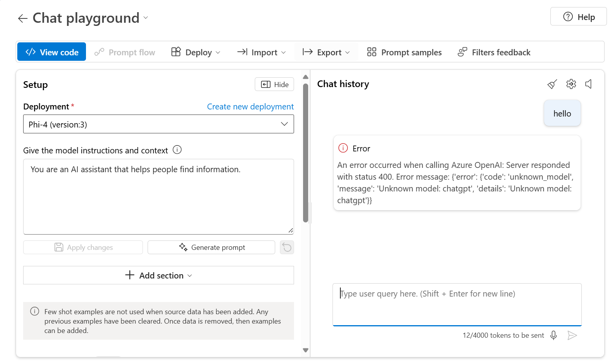Open Filters feedback
The width and height of the screenshot is (614, 364).
tap(494, 52)
